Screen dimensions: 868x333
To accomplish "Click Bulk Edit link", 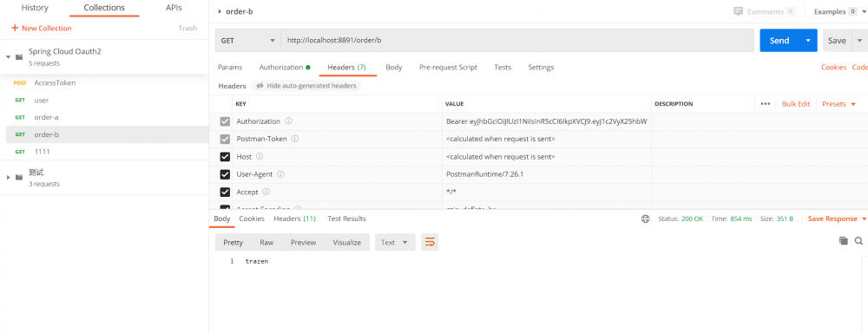I will [x=796, y=104].
